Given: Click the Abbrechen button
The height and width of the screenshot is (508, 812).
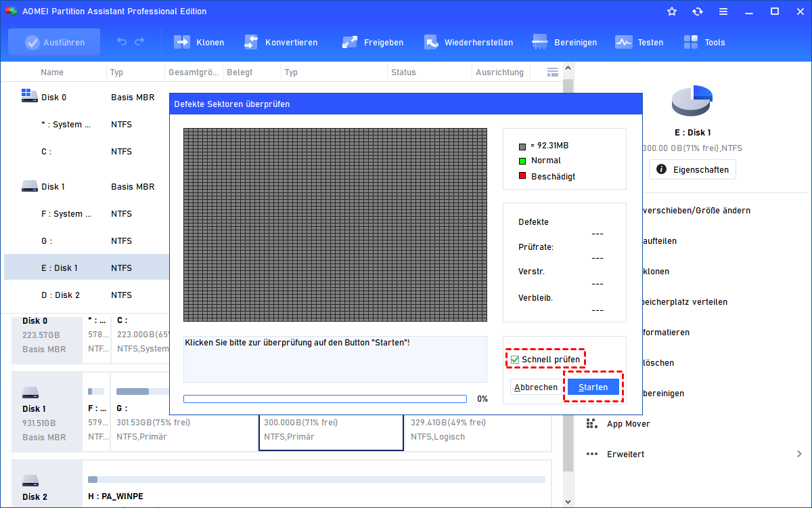Looking at the screenshot, I should (536, 387).
